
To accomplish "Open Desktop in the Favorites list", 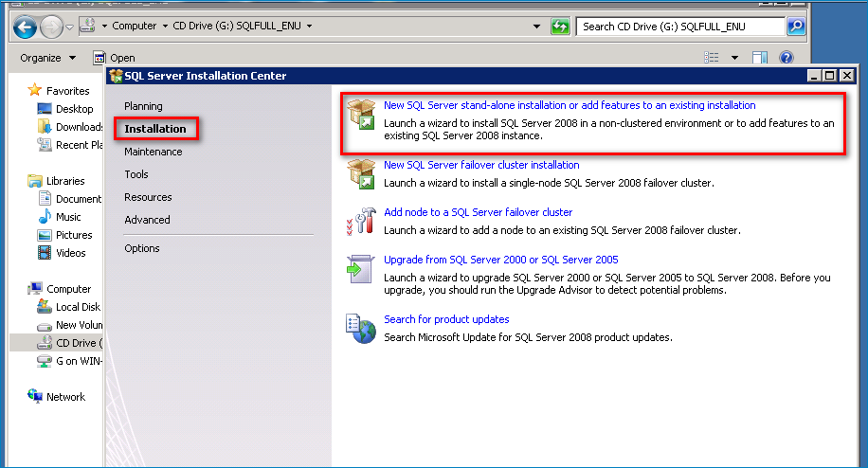I will 74,109.
